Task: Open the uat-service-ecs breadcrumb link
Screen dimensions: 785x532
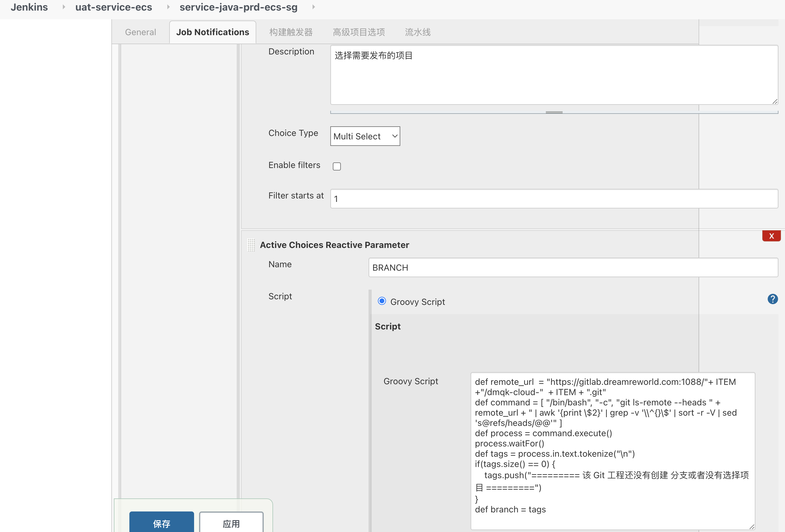Action: pyautogui.click(x=114, y=7)
